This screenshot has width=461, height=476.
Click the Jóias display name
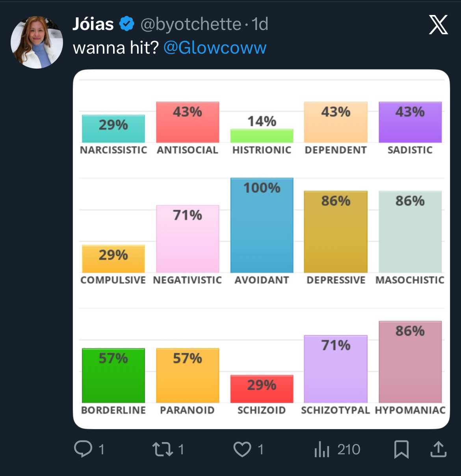pyautogui.click(x=93, y=24)
